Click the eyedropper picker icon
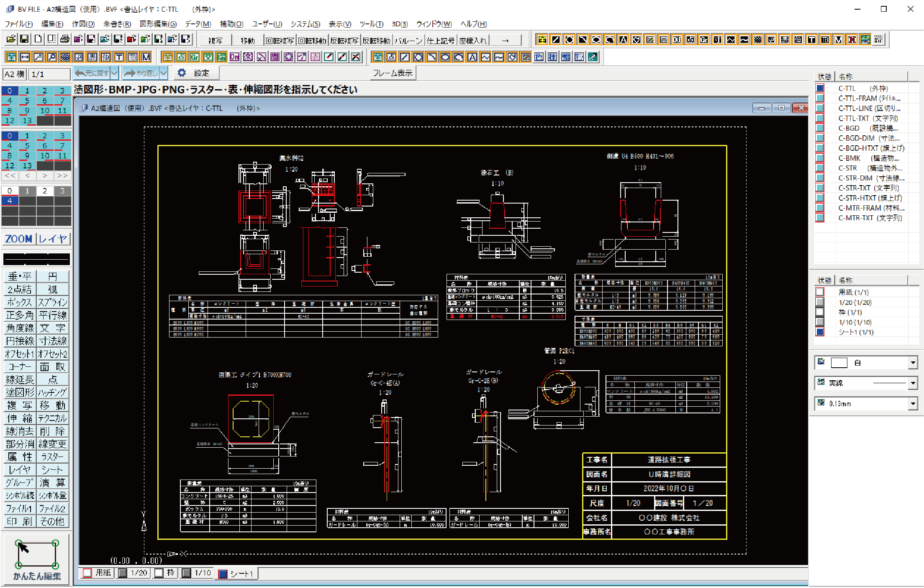 click(x=593, y=57)
